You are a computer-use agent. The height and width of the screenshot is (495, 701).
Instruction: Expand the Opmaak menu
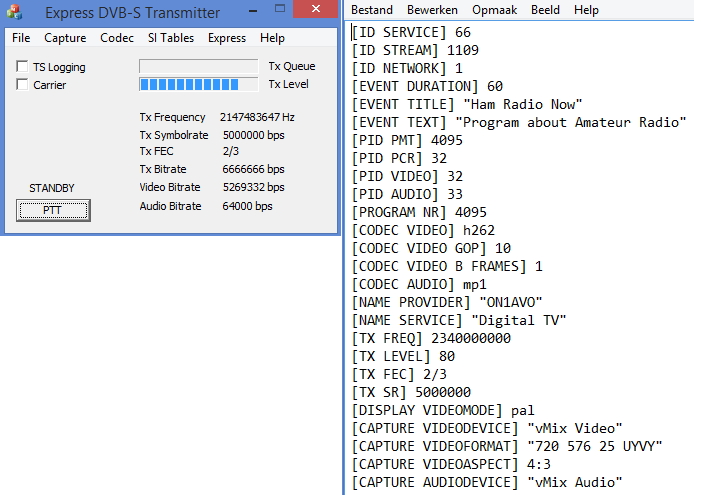click(494, 10)
